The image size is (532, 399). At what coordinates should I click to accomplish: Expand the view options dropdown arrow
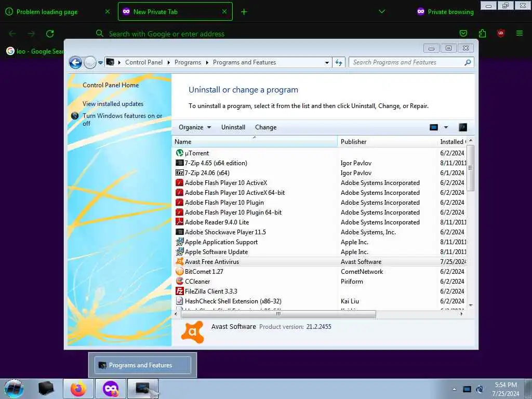pos(446,127)
